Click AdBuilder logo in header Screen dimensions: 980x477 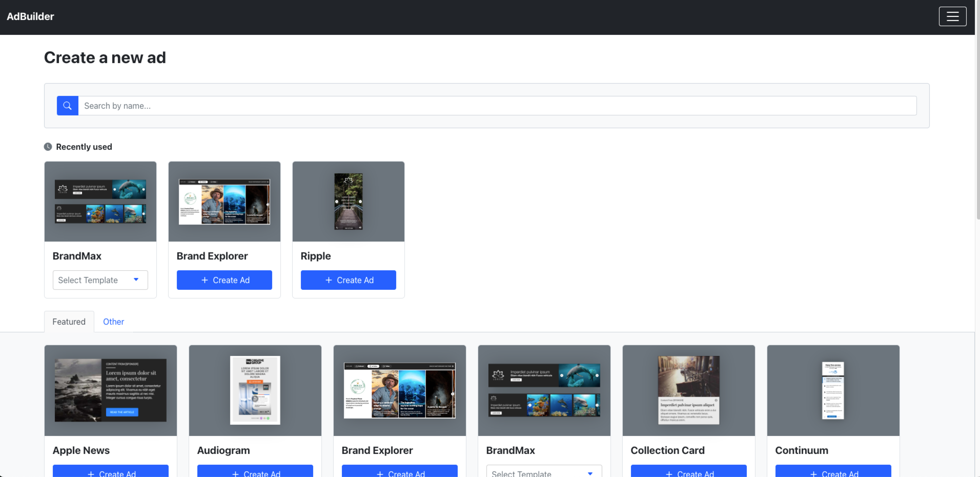[x=30, y=16]
